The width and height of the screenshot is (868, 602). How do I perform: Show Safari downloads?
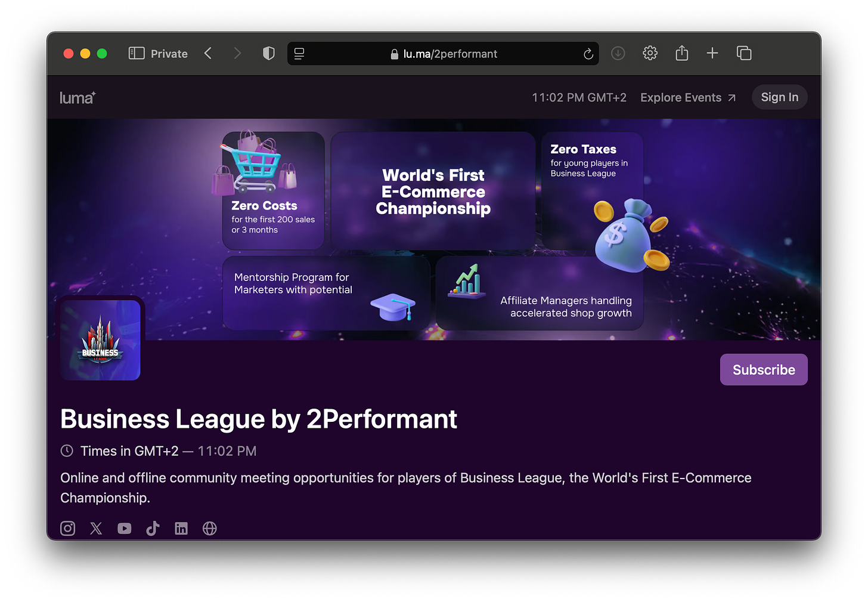(x=618, y=54)
